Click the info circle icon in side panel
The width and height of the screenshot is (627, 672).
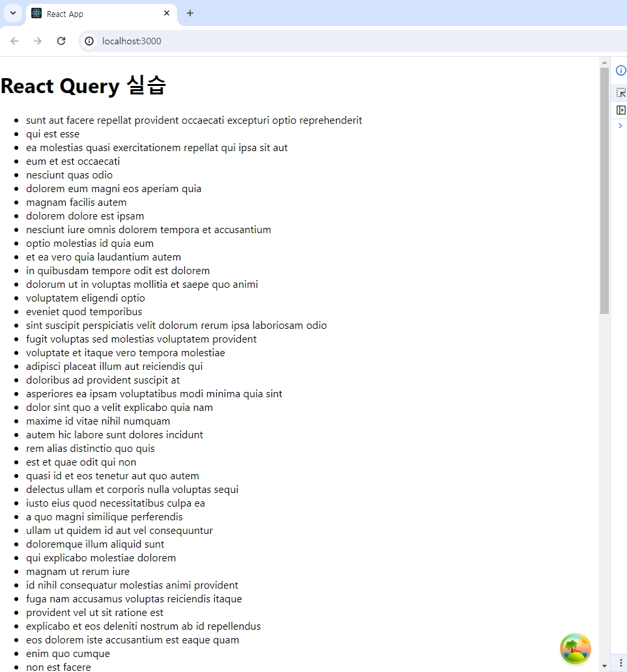[x=621, y=70]
